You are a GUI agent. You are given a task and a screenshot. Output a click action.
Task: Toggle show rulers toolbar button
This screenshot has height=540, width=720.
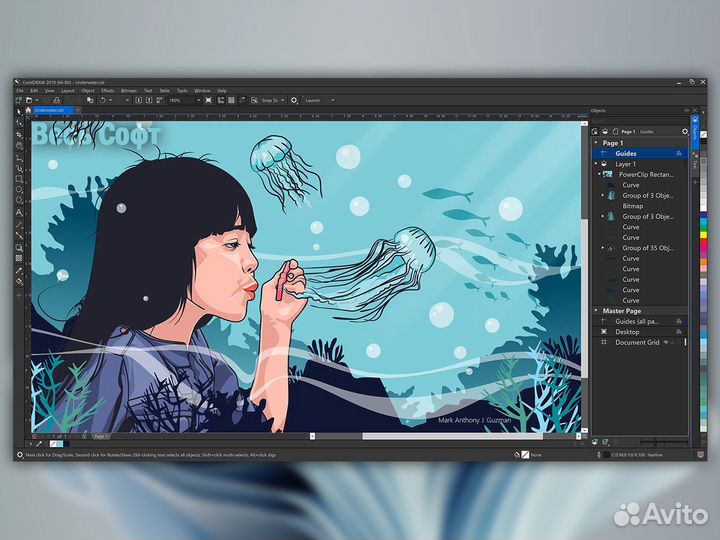tap(221, 100)
